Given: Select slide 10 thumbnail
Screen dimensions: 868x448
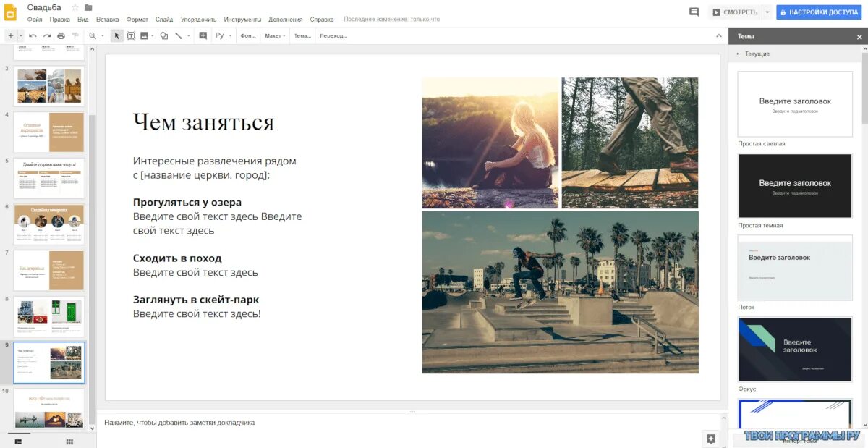Looking at the screenshot, I should (x=49, y=409).
